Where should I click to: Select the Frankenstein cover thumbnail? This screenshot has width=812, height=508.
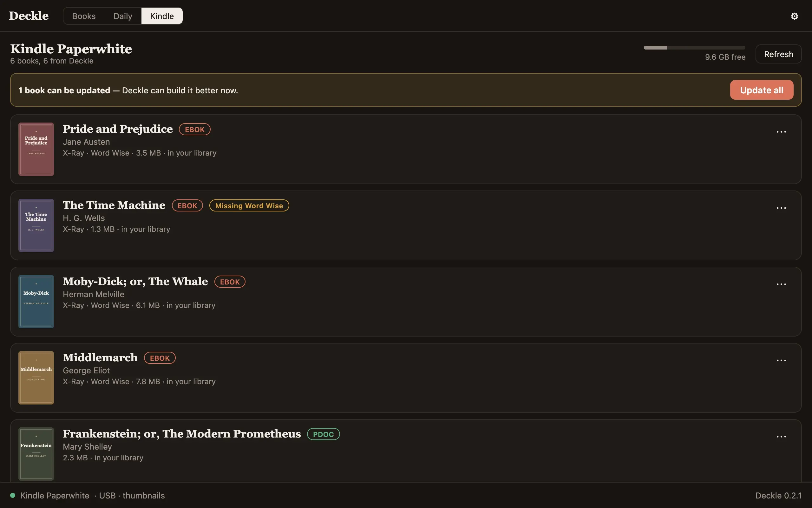click(x=36, y=454)
